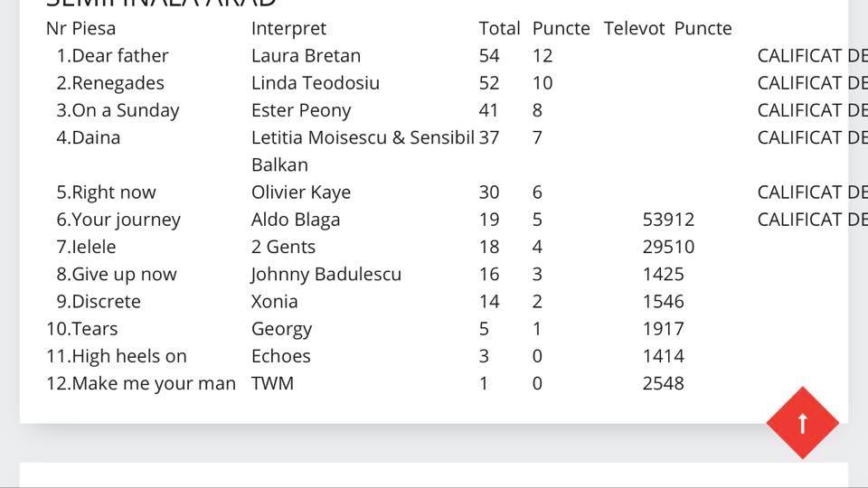
Task: Click the Total column header
Action: (499, 29)
